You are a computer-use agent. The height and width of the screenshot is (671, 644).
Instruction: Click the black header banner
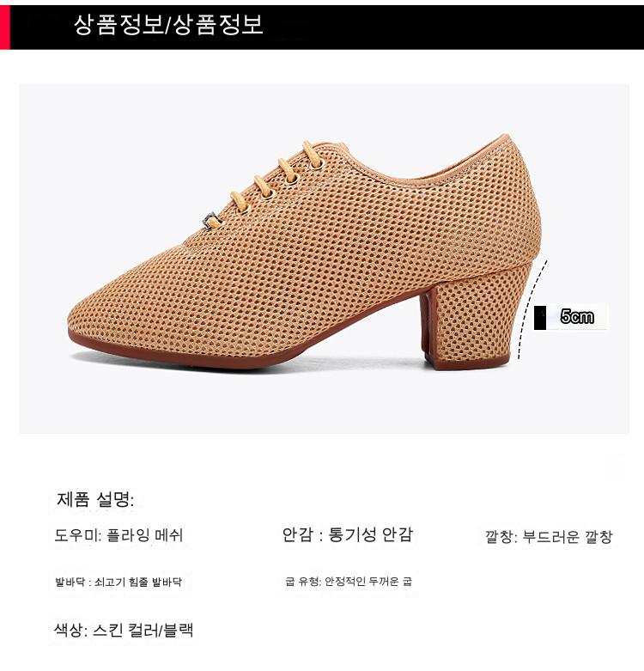tap(326, 27)
